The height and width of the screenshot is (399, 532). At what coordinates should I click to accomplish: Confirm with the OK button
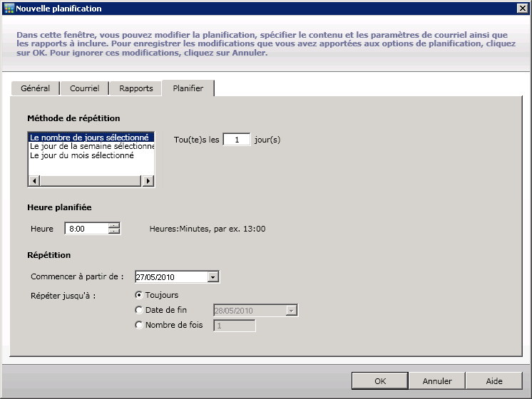tap(380, 381)
